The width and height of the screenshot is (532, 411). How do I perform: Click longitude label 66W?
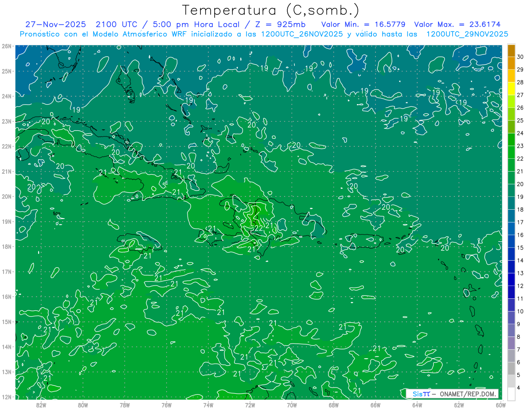[x=375, y=405]
